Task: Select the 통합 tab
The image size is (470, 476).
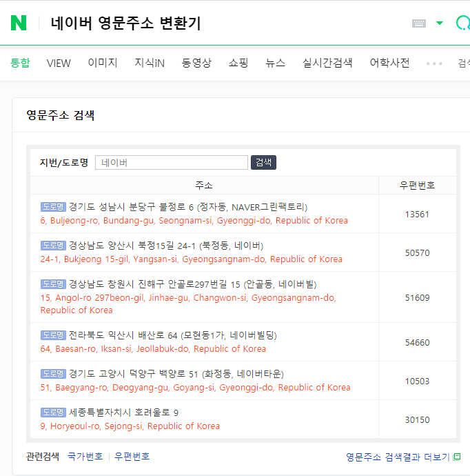Action: point(20,63)
